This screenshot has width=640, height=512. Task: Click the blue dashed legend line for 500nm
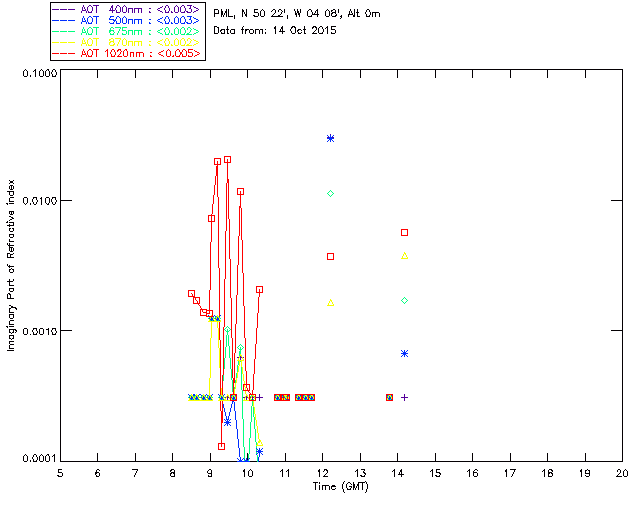pos(64,21)
